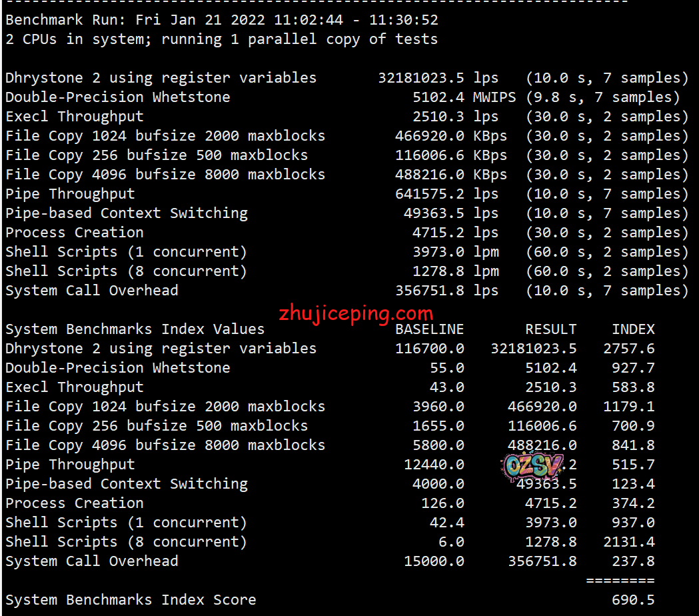
Task: Click System Call Overhead index 237.8
Action: (633, 561)
